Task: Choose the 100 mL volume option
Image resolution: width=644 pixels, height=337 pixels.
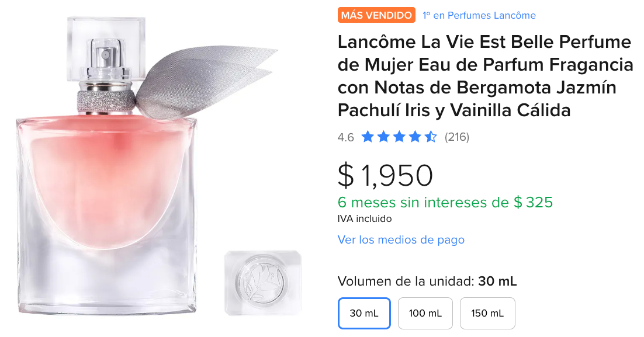Action: [425, 313]
